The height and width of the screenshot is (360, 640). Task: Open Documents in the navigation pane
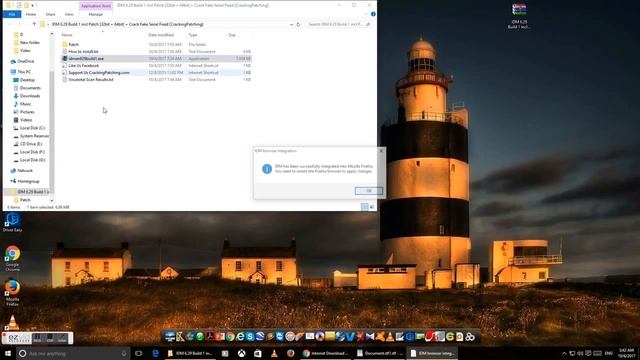pos(30,88)
